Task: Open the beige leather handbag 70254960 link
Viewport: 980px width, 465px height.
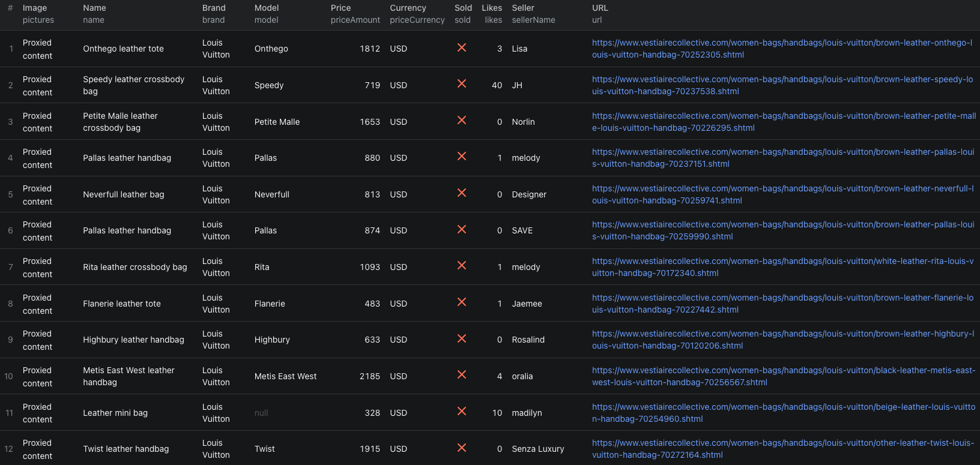Action: point(784,413)
